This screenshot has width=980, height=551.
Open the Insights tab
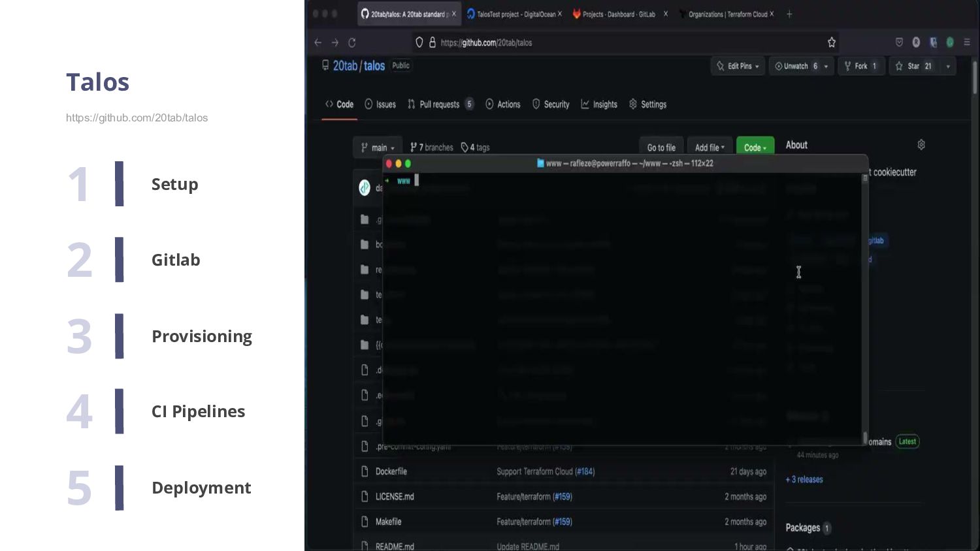pyautogui.click(x=599, y=104)
